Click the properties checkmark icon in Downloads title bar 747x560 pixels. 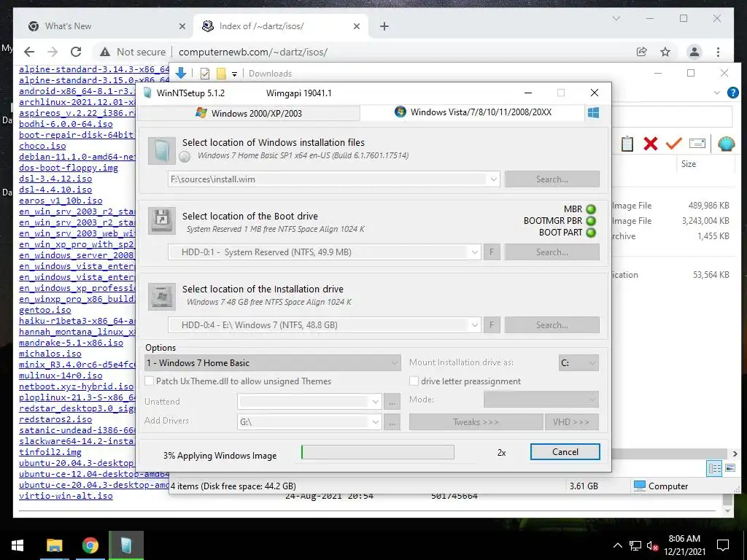(x=205, y=74)
